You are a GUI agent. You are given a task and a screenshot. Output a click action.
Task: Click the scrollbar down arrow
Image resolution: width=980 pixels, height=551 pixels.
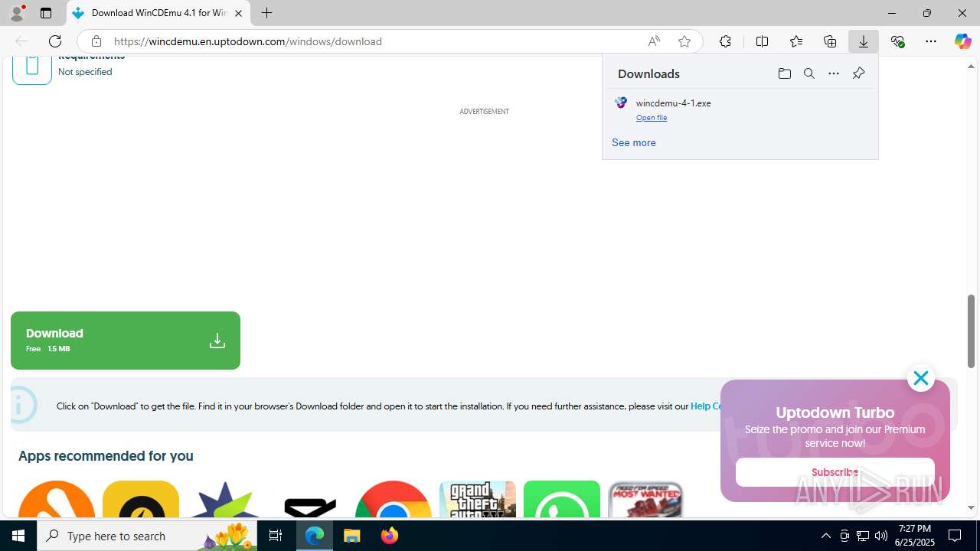[971, 507]
